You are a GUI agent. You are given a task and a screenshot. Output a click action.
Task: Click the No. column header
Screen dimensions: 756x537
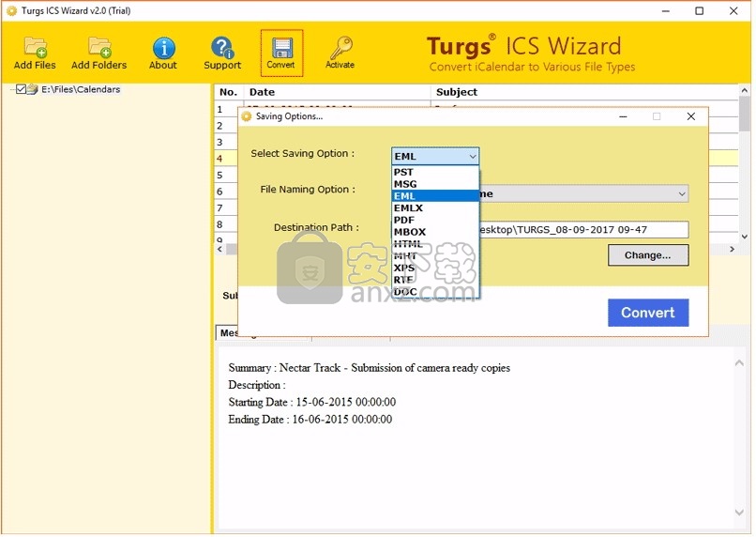229,92
